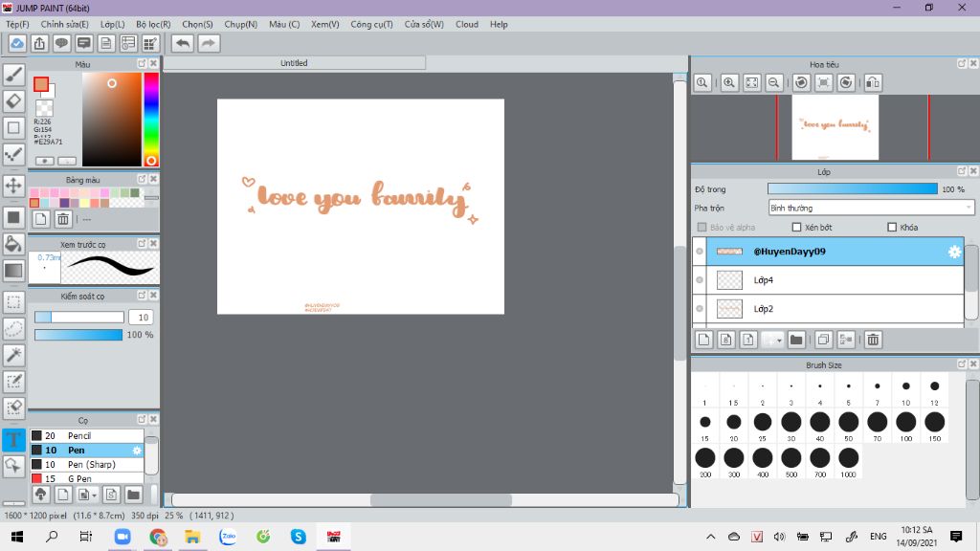This screenshot has width=980, height=551.
Task: Choose the Magic Wand selection tool
Action: pos(14,355)
